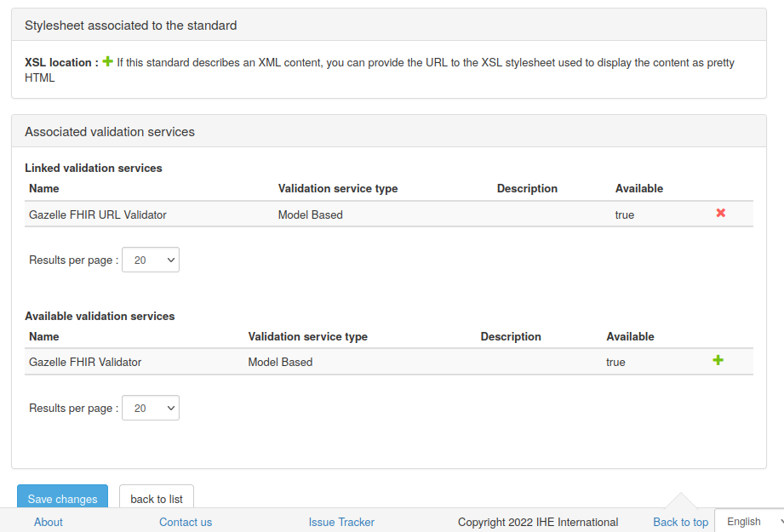784x532 pixels.
Task: Remove Gazelle FHIR URL Validator with the red X
Action: pos(720,214)
